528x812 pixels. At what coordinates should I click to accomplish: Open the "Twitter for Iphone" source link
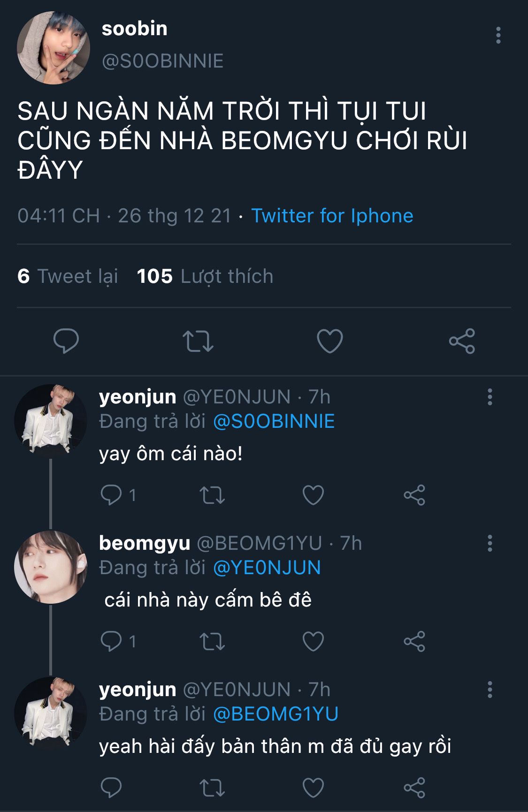pos(332,216)
